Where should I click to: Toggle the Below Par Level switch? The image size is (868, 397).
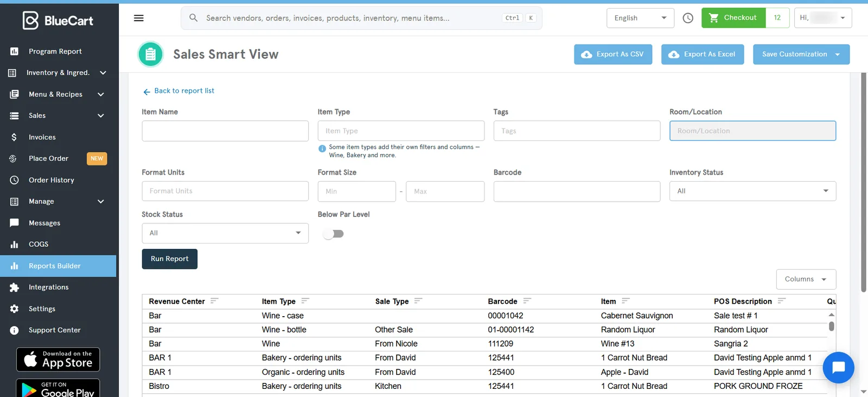pos(333,234)
